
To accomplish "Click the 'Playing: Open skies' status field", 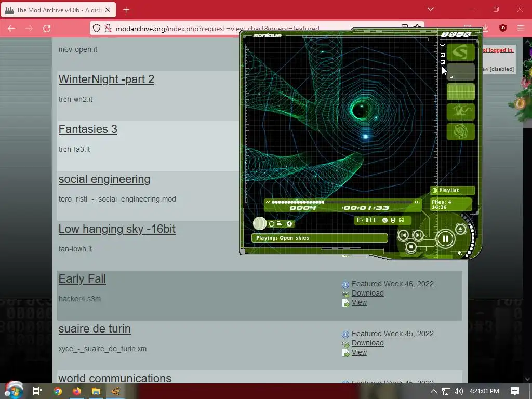I will (x=320, y=238).
